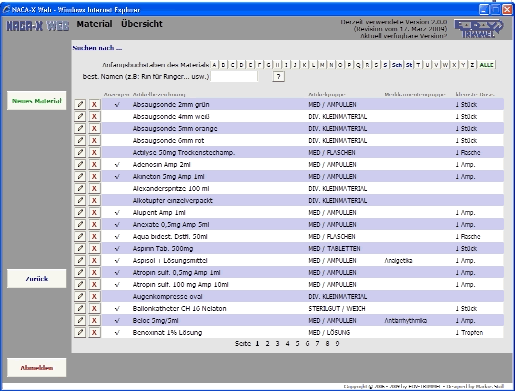This screenshot has width=515, height=391.
Task: Edit the Absaugsonde 4mm weiß entry
Action: 80,117
